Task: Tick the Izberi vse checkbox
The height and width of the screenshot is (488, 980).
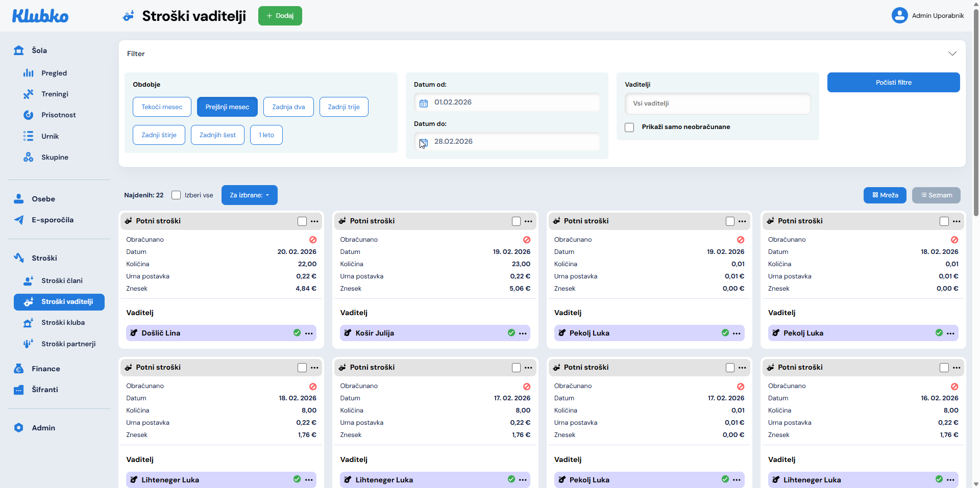Action: tap(176, 195)
